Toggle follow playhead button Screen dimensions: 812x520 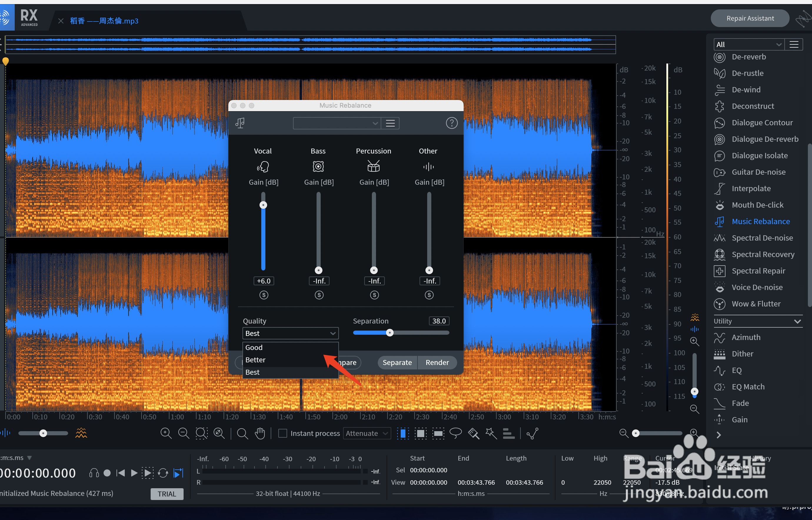pos(178,473)
